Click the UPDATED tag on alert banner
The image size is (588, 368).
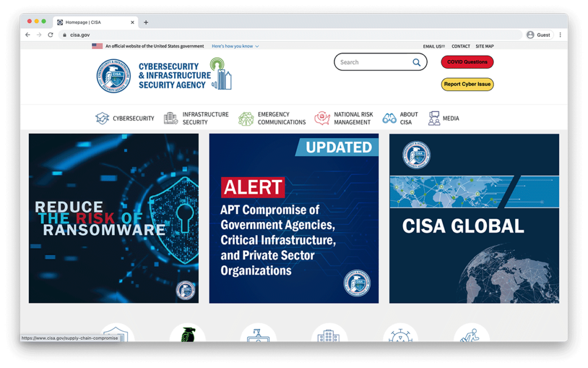[x=337, y=148]
